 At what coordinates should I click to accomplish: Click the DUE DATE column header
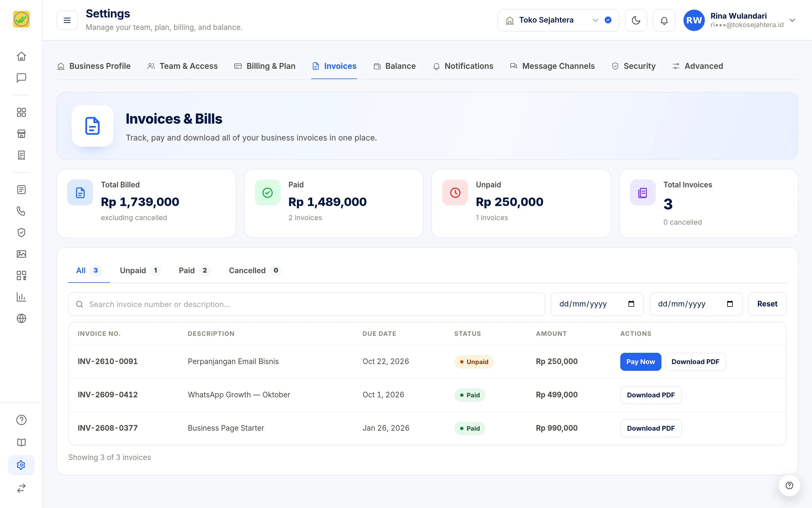pyautogui.click(x=379, y=334)
